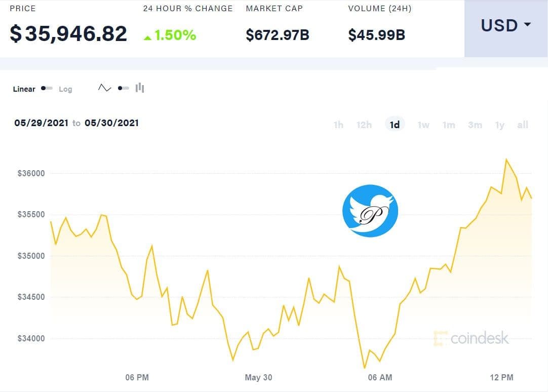Screen dimensions: 548x392
Task: Click the Log scale label
Action: coord(65,89)
